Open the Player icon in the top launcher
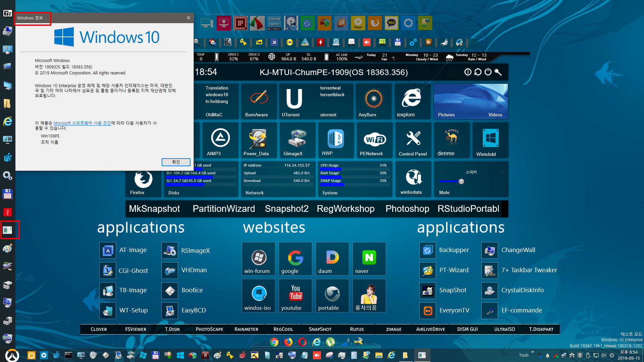Viewport: 644px width, 362px height. [358, 23]
